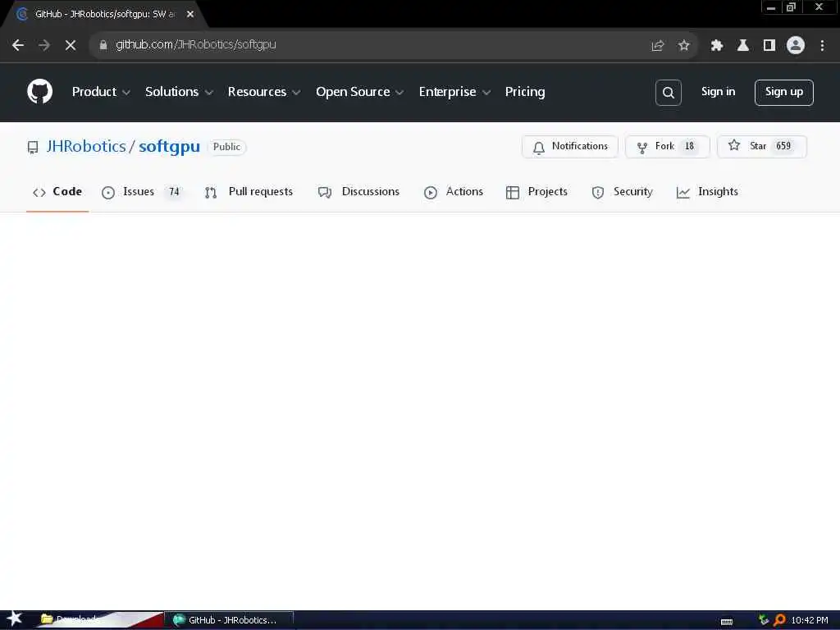
Task: Click the Chrome Labs flask icon
Action: point(742,46)
